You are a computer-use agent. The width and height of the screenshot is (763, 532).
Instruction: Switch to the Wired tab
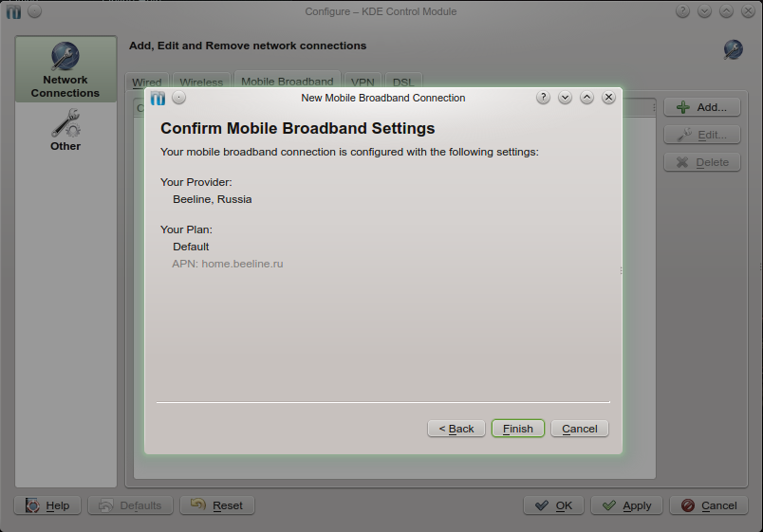[x=147, y=82]
